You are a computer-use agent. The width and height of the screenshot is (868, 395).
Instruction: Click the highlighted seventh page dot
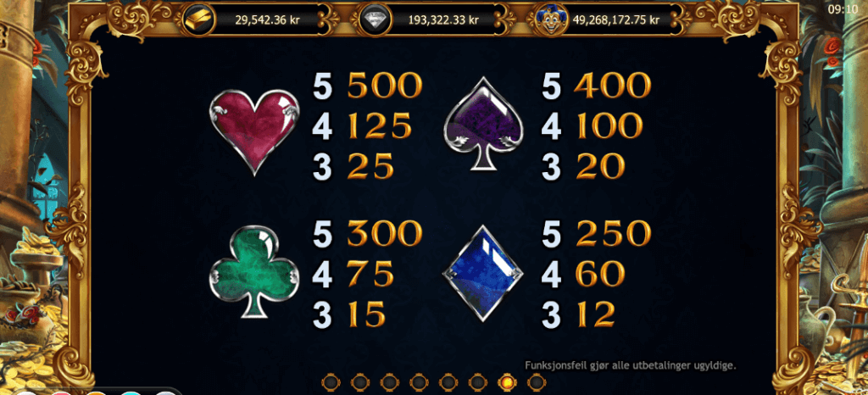click(x=507, y=381)
